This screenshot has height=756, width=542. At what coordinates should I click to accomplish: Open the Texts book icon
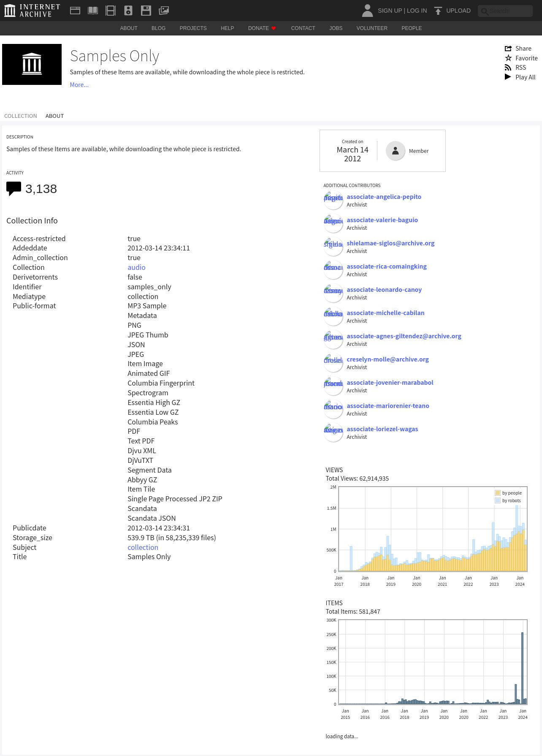[x=93, y=11]
